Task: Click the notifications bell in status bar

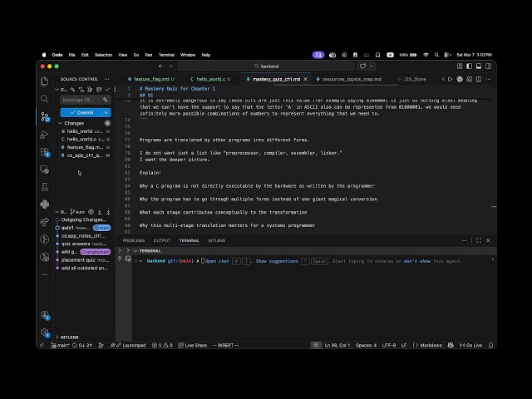Action: coord(490,345)
